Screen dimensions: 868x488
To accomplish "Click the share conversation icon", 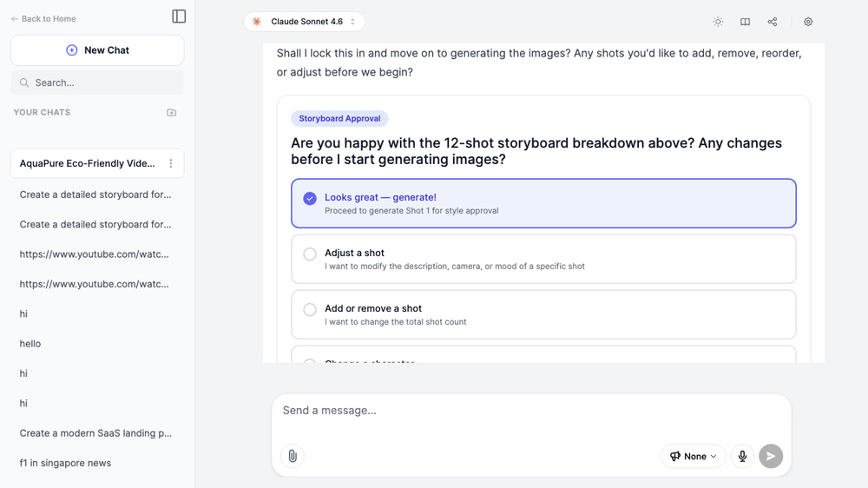I will [773, 22].
